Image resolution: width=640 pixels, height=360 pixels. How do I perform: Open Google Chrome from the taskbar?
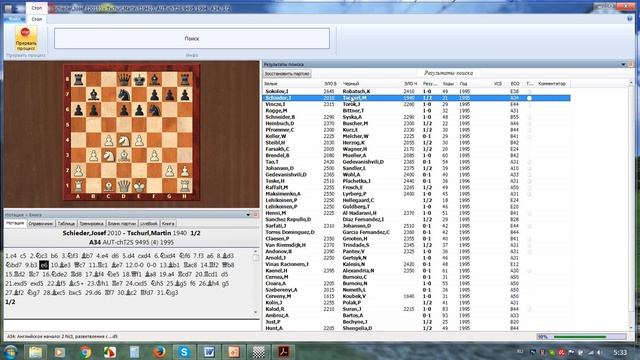tap(85, 352)
